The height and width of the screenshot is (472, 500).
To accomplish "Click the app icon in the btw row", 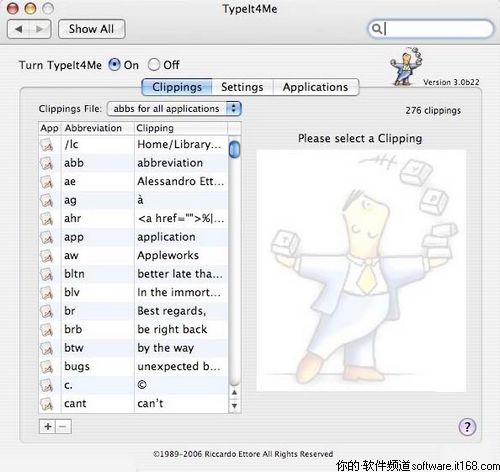I will [x=47, y=348].
